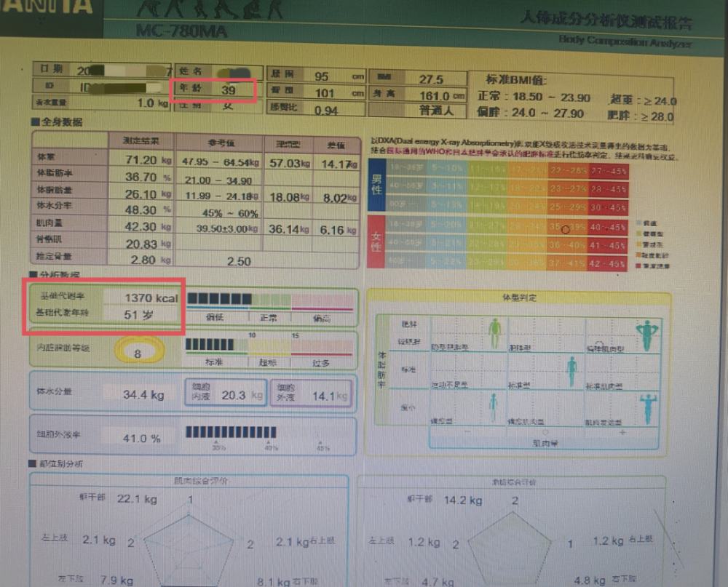Click the circle marker on female 35-39% cell

tap(565, 229)
